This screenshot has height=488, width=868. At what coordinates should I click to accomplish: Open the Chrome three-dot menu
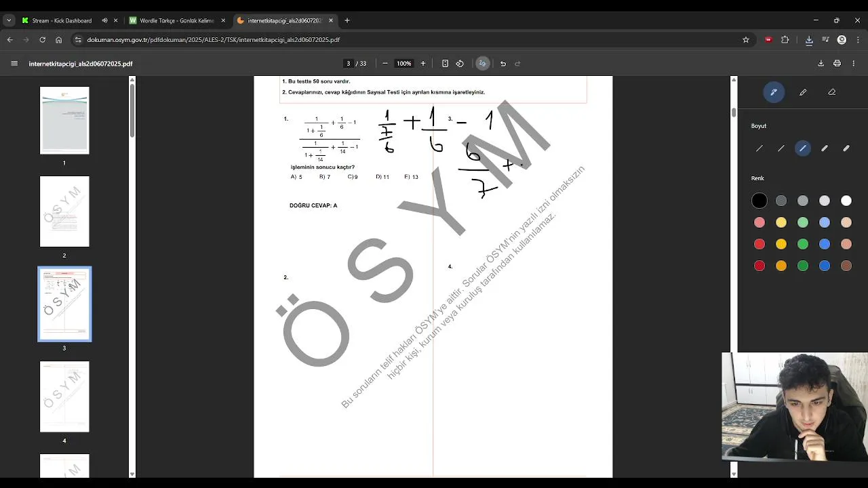tap(858, 40)
